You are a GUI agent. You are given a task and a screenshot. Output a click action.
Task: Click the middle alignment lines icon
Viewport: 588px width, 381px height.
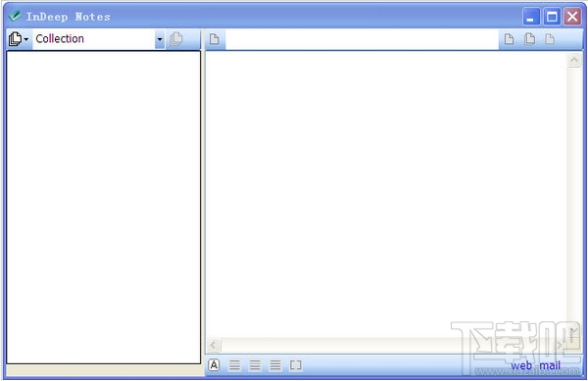point(255,365)
